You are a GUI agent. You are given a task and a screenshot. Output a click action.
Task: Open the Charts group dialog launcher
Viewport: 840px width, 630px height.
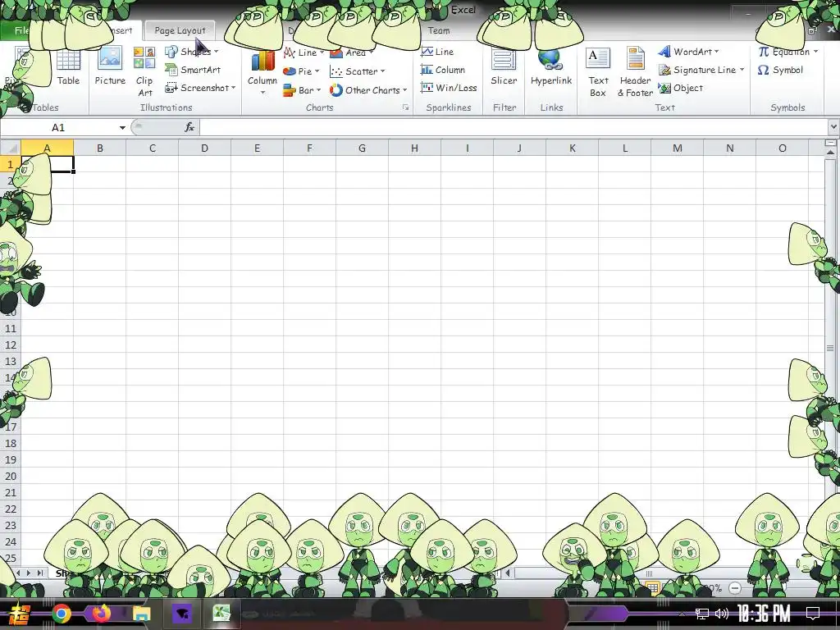[405, 107]
